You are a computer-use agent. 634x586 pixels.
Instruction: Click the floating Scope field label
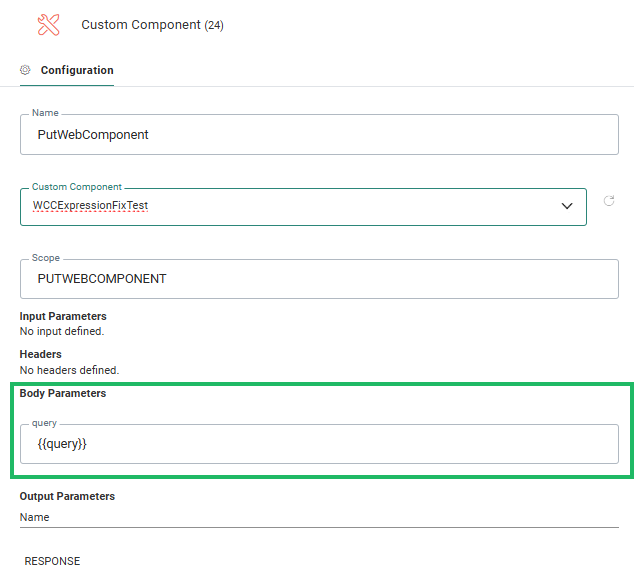(x=46, y=258)
